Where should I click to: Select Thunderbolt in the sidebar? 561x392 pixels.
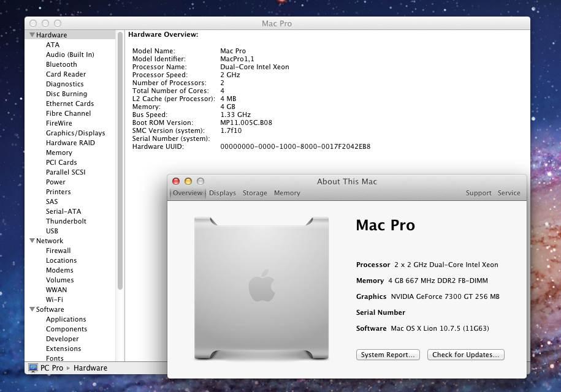66,221
